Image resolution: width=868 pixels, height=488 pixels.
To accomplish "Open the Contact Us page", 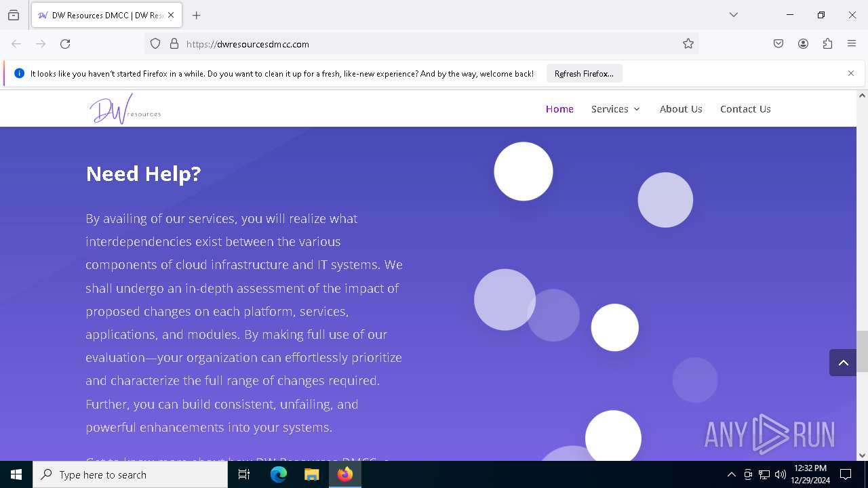I will point(745,108).
